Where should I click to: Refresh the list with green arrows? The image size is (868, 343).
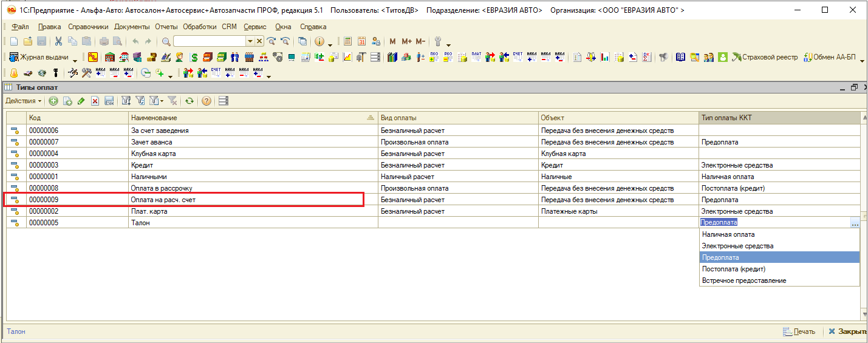tap(190, 101)
